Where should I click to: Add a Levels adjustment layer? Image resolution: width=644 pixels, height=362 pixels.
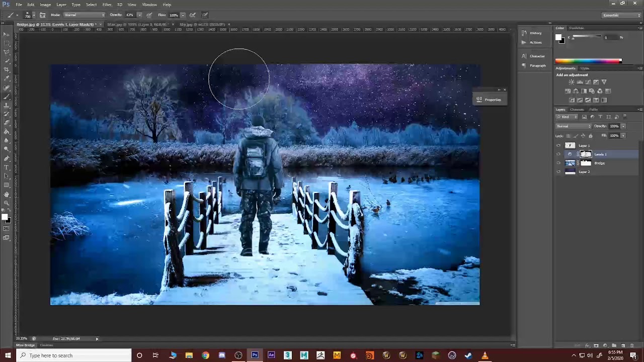click(x=580, y=82)
